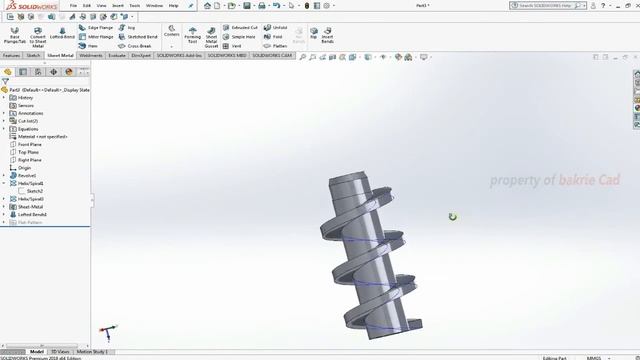
Task: Select the Lofted-Bend tool
Action: 62,33
